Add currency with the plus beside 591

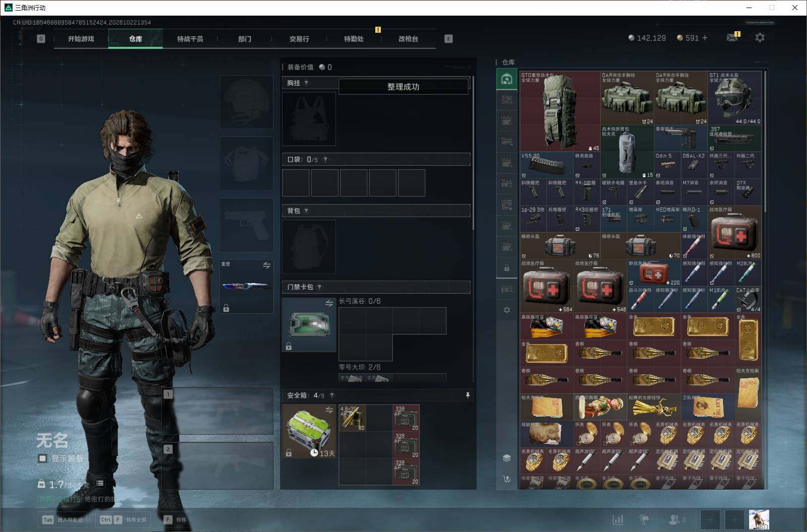point(705,38)
